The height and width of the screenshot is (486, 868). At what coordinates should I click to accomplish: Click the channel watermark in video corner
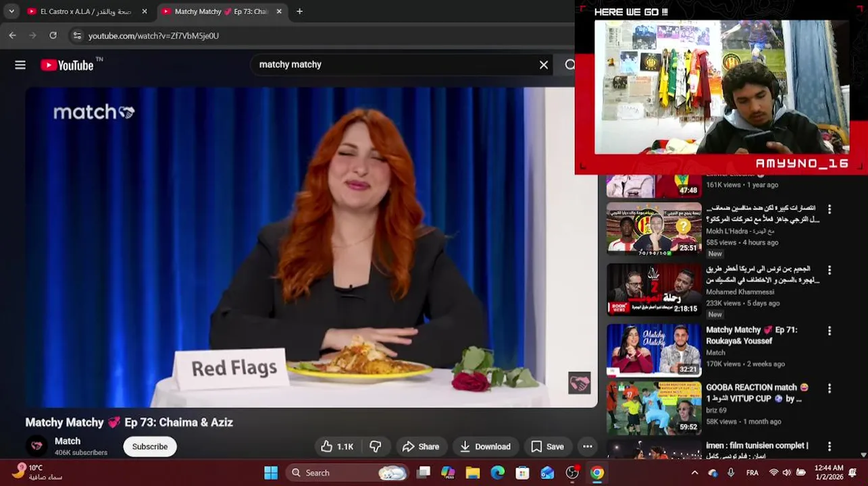tap(580, 383)
